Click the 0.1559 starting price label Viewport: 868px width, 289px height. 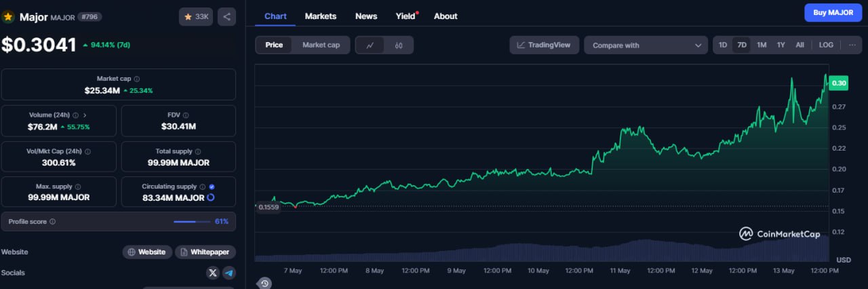tap(268, 206)
